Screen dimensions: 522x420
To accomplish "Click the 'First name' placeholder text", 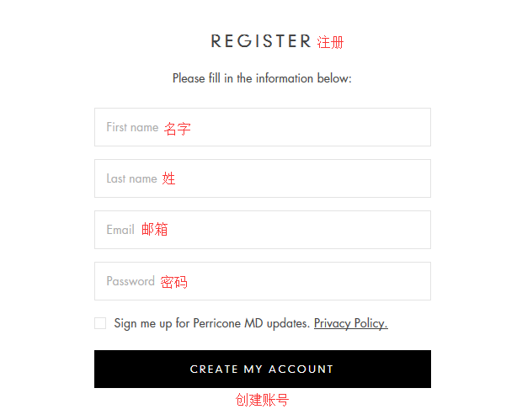I will point(132,127).
